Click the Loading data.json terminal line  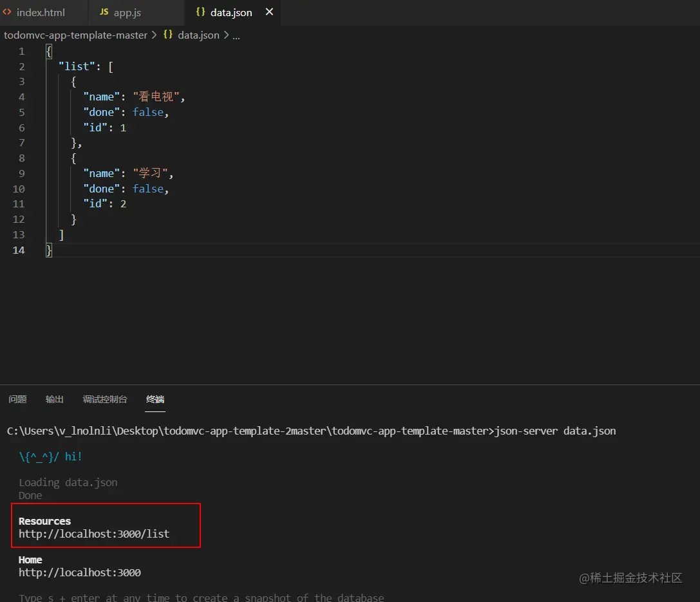68,482
